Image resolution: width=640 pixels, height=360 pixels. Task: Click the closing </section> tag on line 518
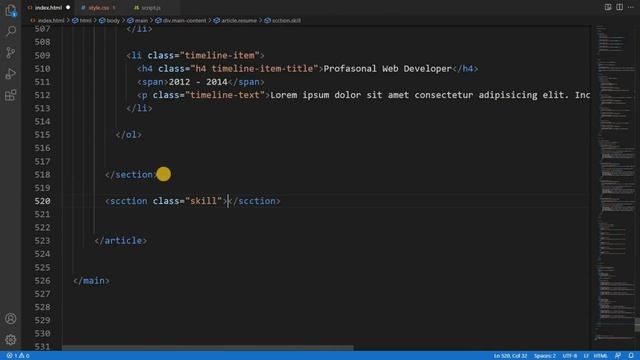(131, 174)
